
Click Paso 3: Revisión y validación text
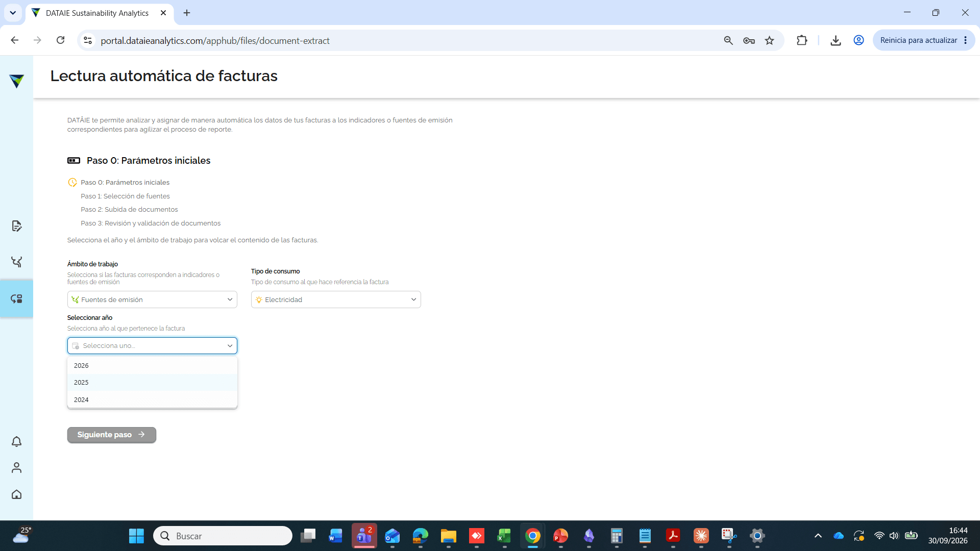pos(151,223)
